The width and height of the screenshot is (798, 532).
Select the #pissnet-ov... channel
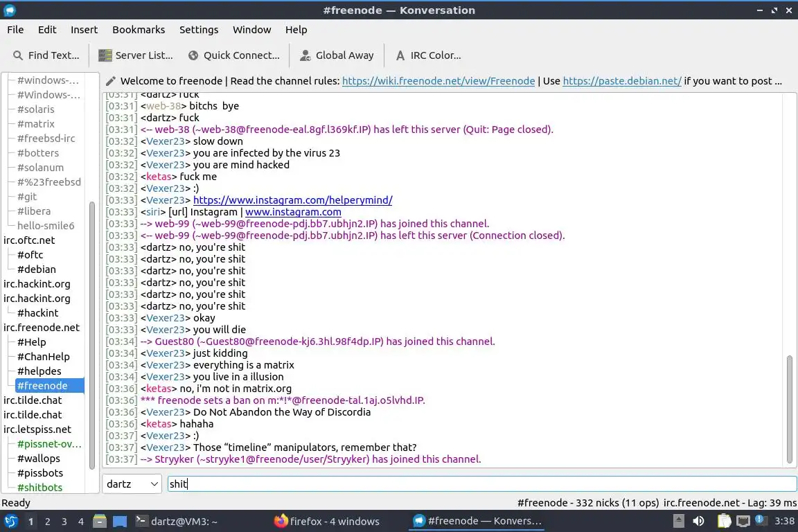tap(49, 444)
